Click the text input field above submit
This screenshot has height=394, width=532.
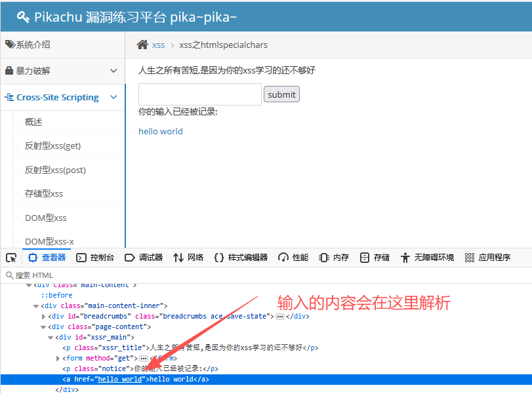pyautogui.click(x=200, y=94)
